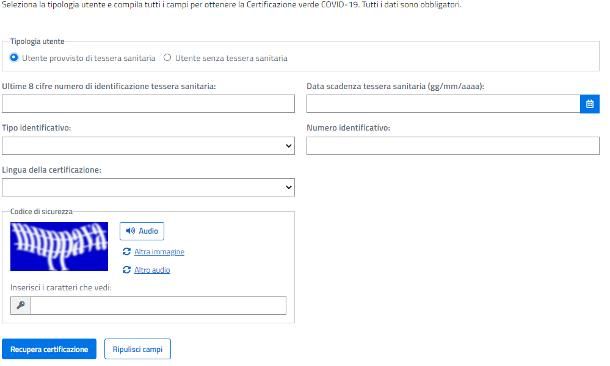
Task: Open the calendar date picker icon
Action: 590,104
